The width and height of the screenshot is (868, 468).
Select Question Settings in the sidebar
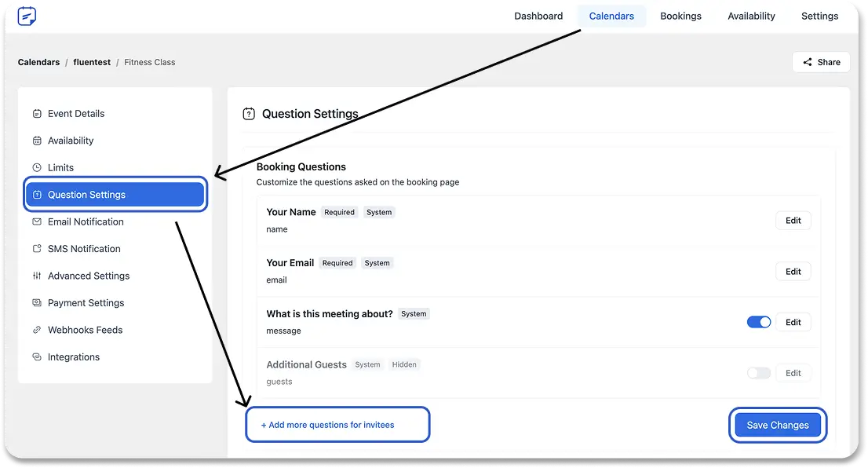(115, 195)
